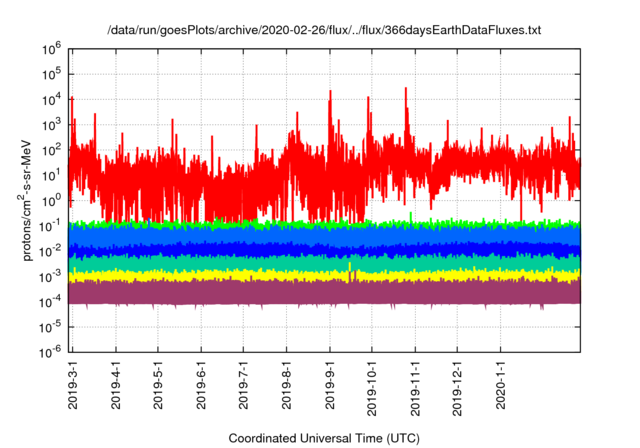Click the 10^-1 y-axis tick label
This screenshot has width=640, height=448.
(50, 226)
